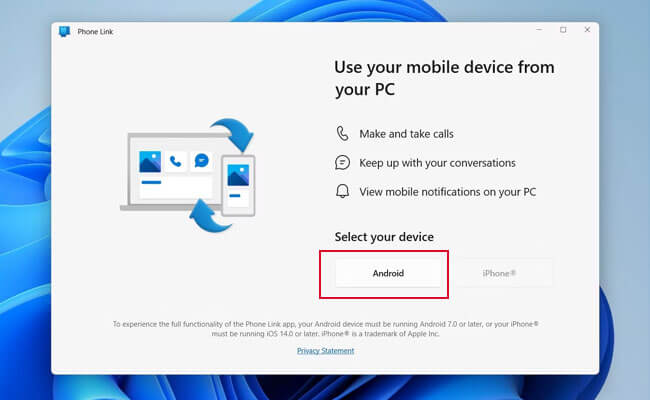Click the "Phone Link" window title text
650x400 pixels.
coord(95,32)
